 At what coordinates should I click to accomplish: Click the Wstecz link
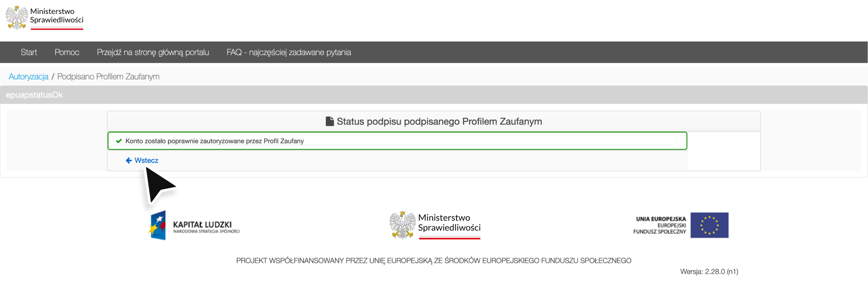(146, 160)
